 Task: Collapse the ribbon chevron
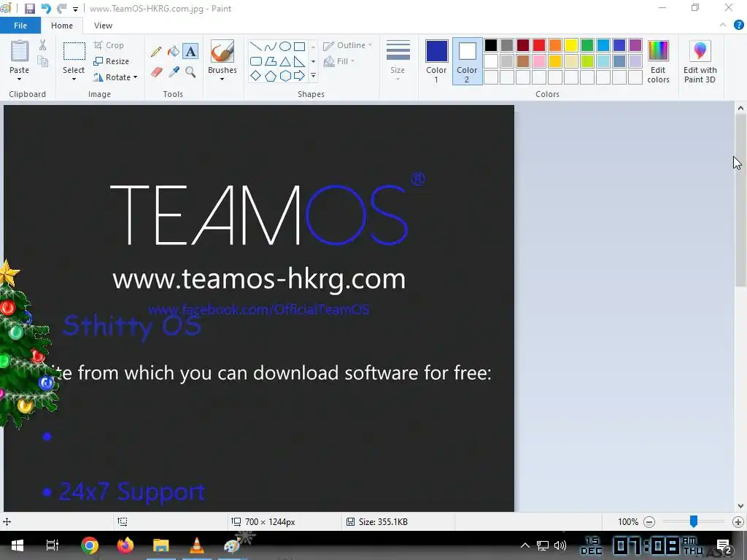pyautogui.click(x=723, y=26)
